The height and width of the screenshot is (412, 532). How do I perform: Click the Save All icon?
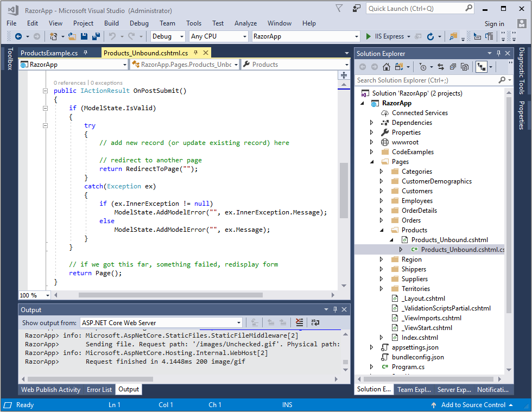(x=96, y=36)
